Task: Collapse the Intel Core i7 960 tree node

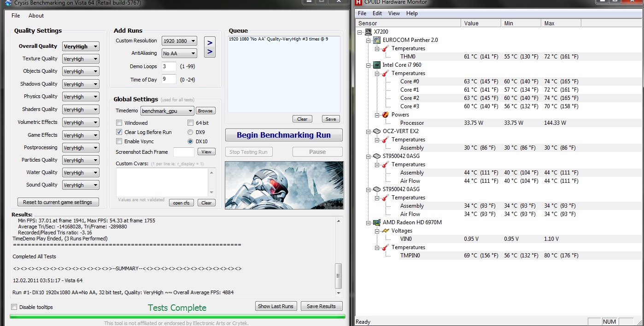Action: tap(368, 65)
